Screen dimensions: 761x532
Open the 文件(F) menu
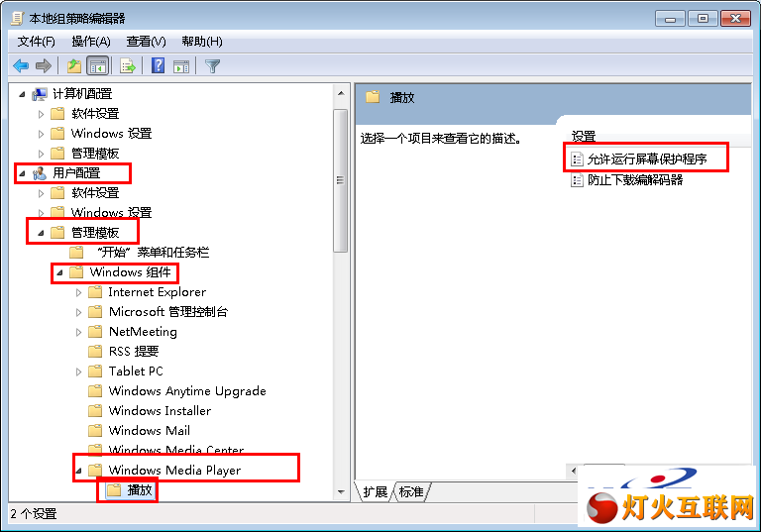(x=37, y=42)
